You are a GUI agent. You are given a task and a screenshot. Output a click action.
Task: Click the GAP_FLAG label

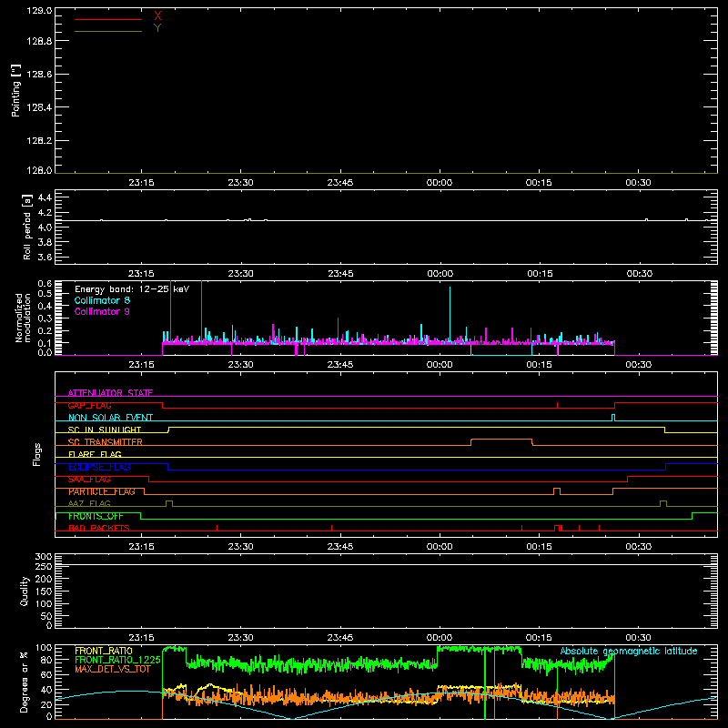point(89,405)
